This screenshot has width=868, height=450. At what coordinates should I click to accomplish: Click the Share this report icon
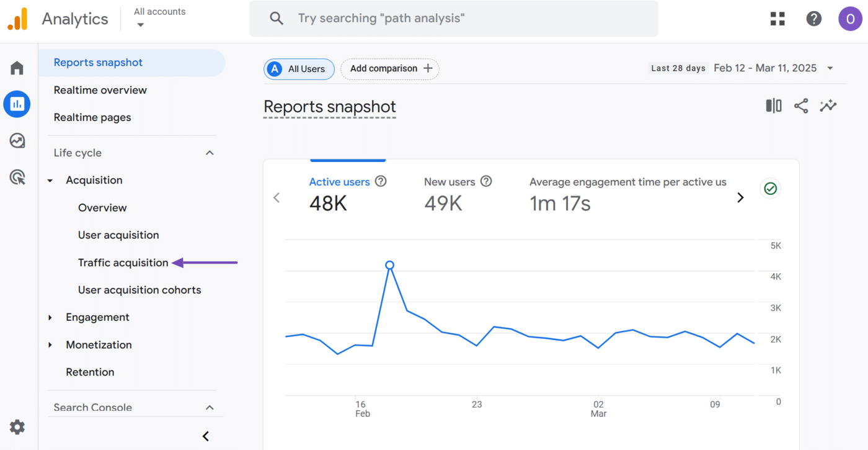(801, 106)
